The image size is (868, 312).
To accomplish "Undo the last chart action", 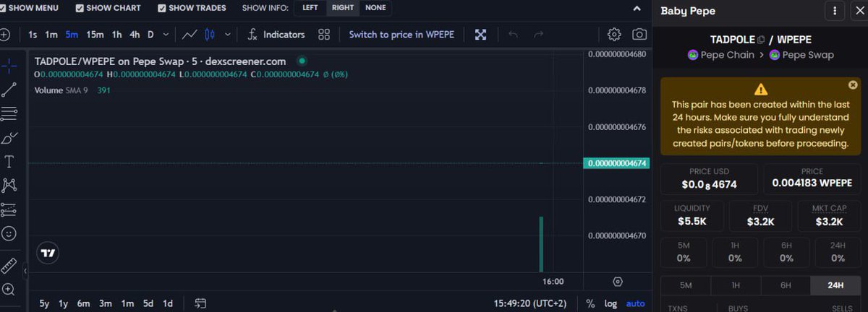I will pyautogui.click(x=513, y=35).
